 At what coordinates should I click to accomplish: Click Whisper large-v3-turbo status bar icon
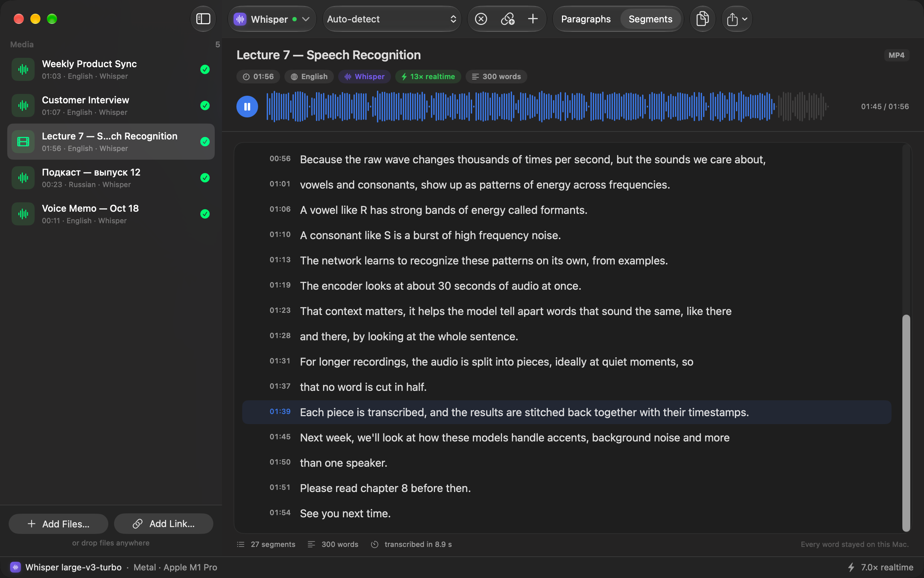pyautogui.click(x=15, y=567)
